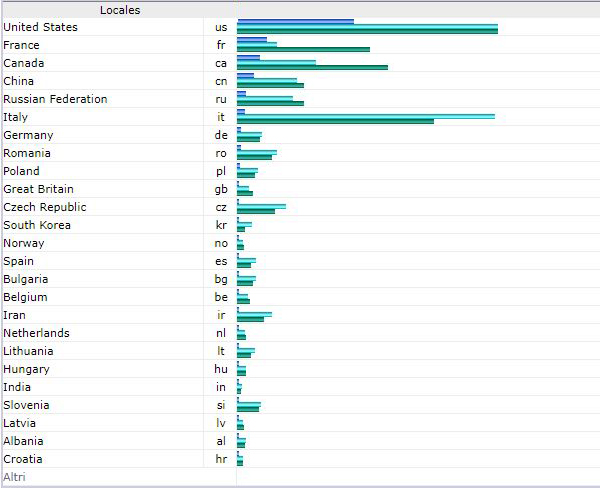Click the Italy long cyan bar
Viewport: 600px width, 488px height.
(366, 116)
